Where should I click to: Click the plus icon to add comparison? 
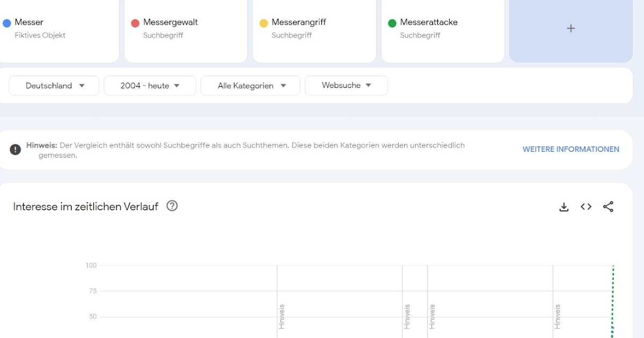tap(571, 28)
